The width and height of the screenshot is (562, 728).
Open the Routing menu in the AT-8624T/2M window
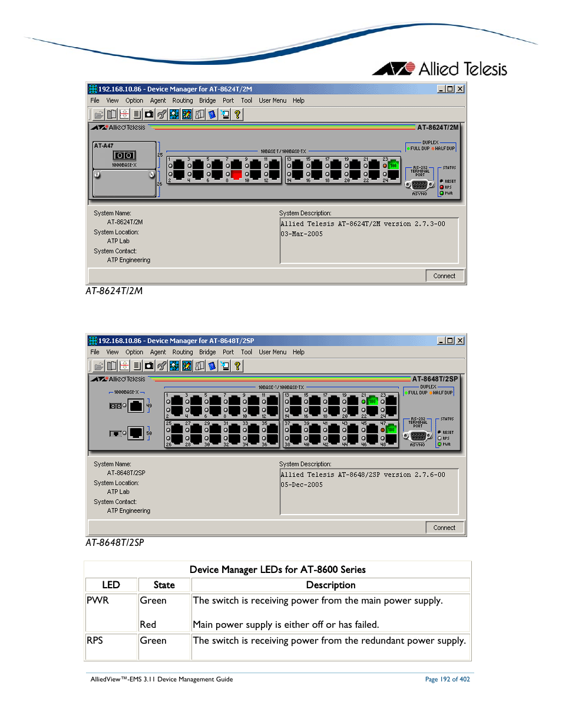[x=183, y=101]
